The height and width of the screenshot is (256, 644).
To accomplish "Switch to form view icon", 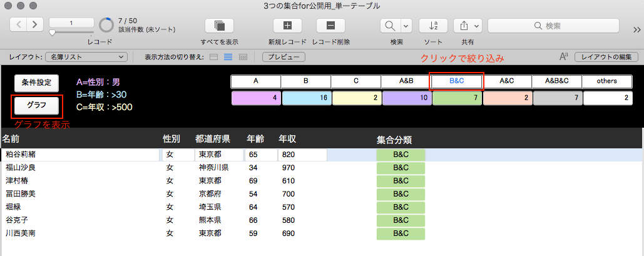I will (213, 57).
